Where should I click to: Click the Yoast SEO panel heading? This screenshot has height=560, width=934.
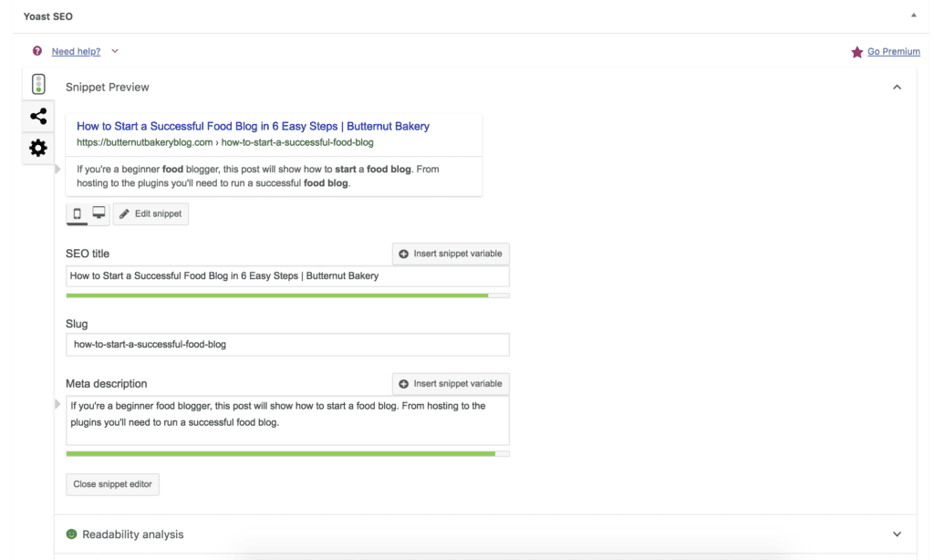[48, 16]
